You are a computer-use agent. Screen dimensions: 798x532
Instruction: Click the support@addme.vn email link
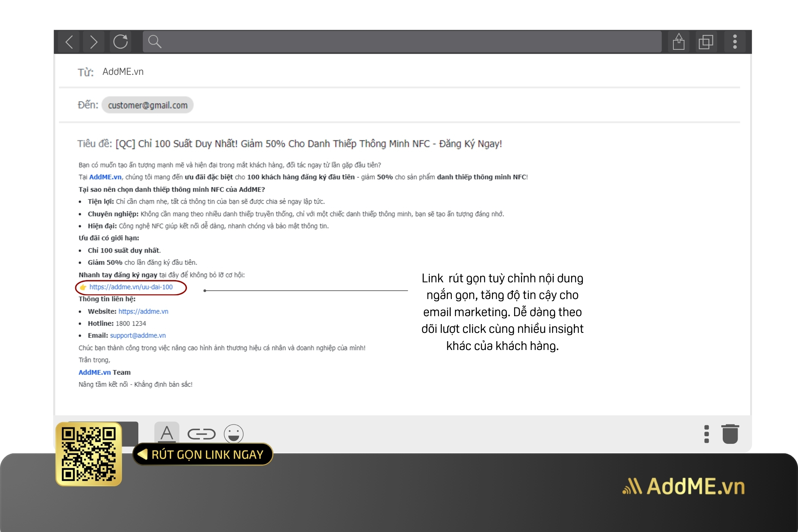click(x=138, y=336)
